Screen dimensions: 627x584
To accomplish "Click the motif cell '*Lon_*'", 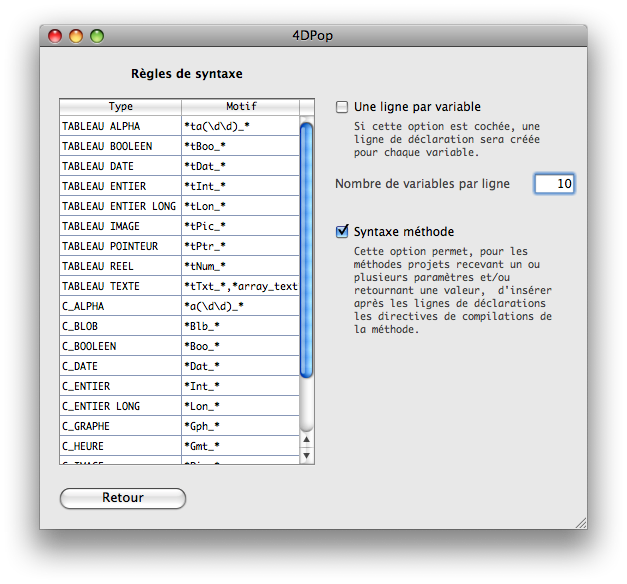I will coord(240,406).
